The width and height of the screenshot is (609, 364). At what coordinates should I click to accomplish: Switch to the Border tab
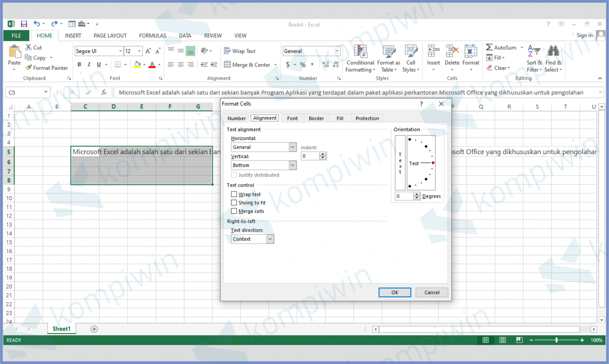(x=316, y=118)
